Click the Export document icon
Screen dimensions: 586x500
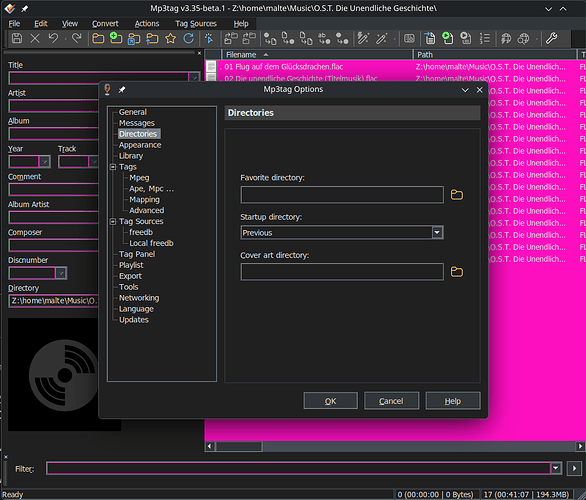tap(430, 38)
